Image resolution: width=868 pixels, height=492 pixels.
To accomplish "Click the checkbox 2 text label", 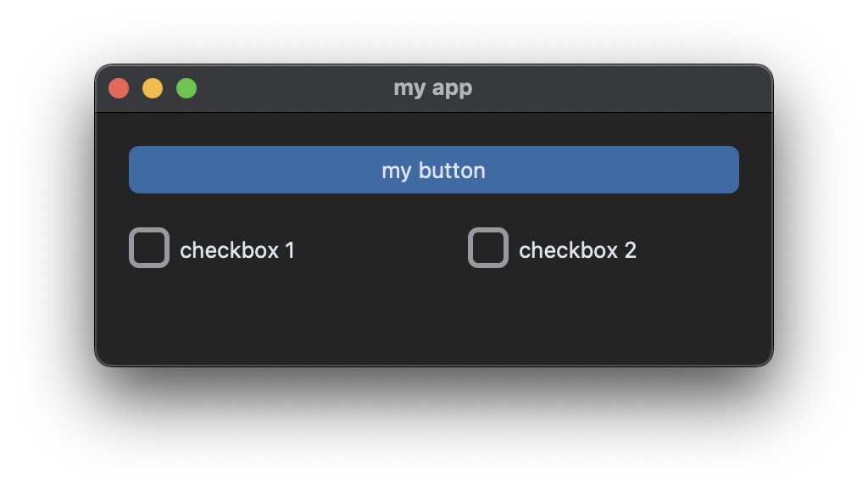I will [578, 249].
